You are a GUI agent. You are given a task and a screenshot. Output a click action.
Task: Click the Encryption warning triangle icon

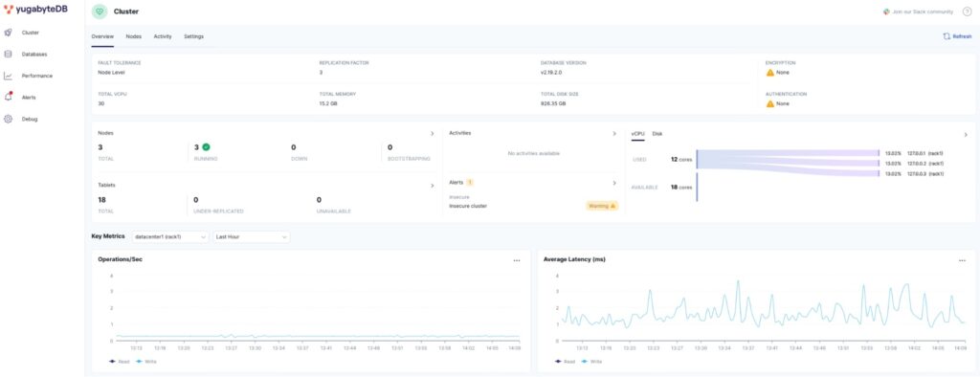coord(770,73)
